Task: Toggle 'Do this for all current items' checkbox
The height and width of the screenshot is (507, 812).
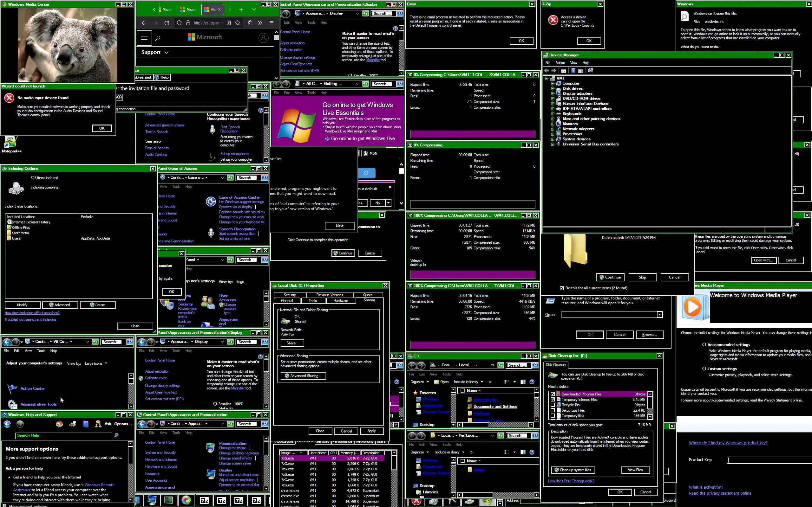Action: click(x=562, y=288)
